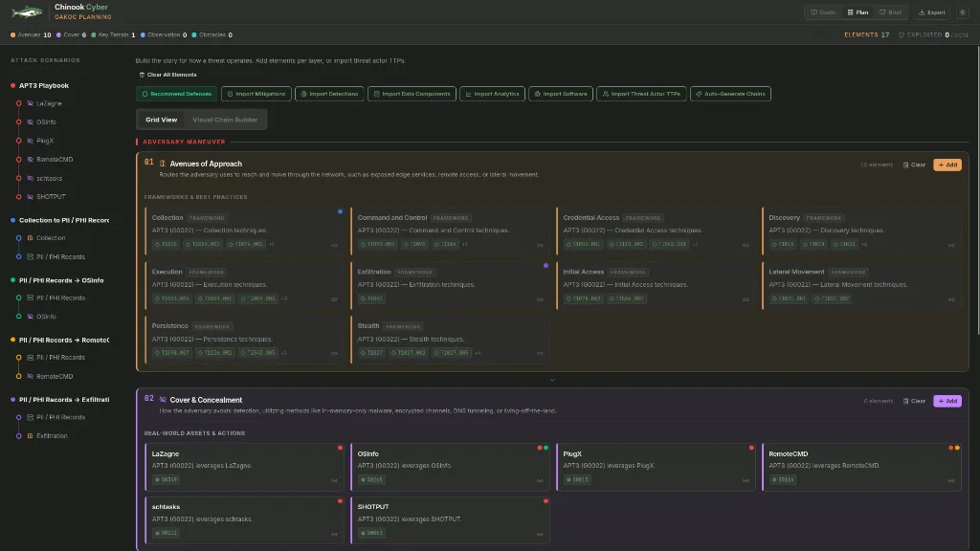Select Exfiltration step in sidebar
The width and height of the screenshot is (980, 551).
[52, 436]
